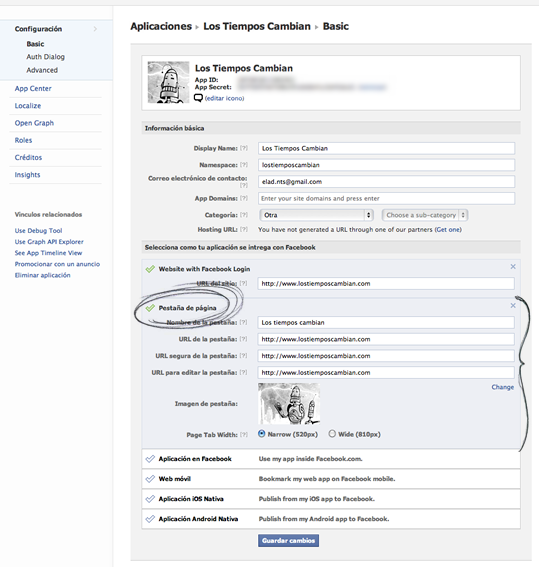This screenshot has width=539, height=567.
Task: Open the Categoría help question mark
Action: [x=244, y=215]
